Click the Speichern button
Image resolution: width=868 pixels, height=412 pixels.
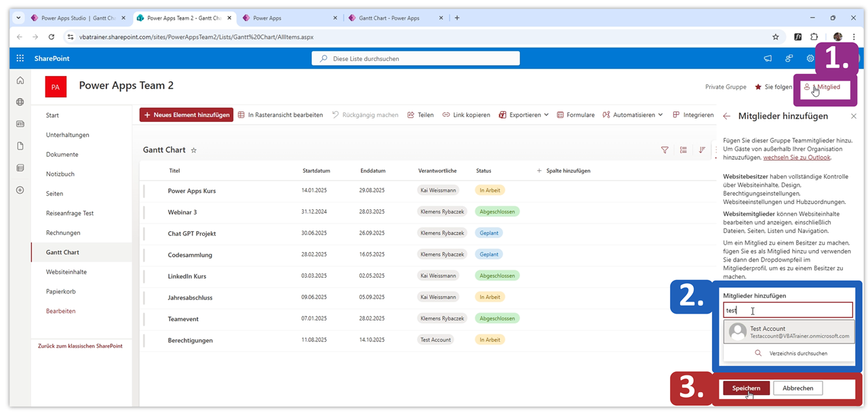point(746,388)
